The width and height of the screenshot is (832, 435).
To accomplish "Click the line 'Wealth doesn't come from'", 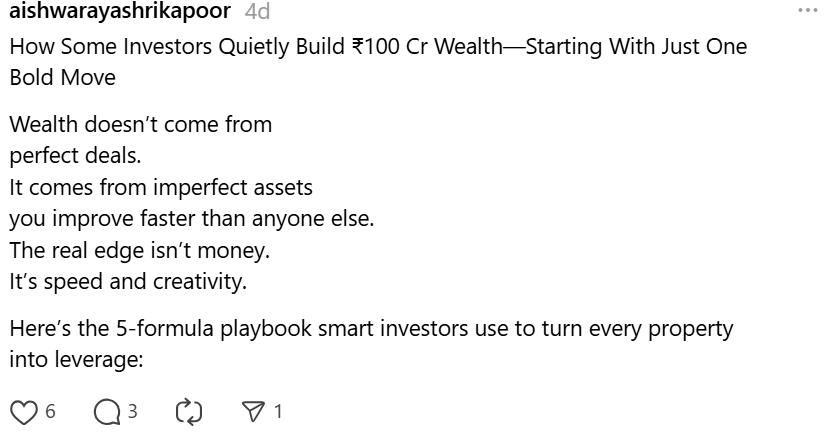I will [141, 125].
